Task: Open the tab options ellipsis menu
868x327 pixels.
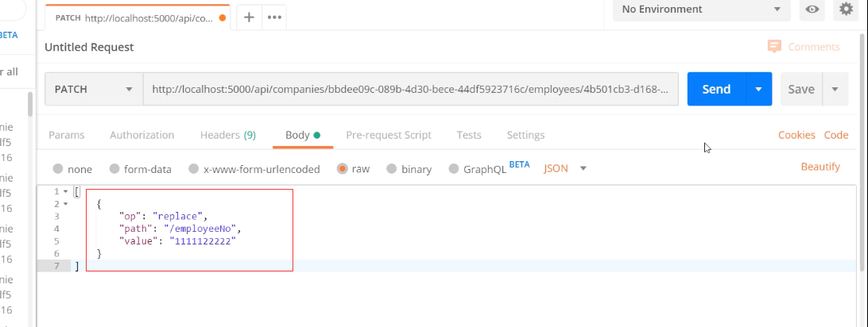Action: pos(275,17)
